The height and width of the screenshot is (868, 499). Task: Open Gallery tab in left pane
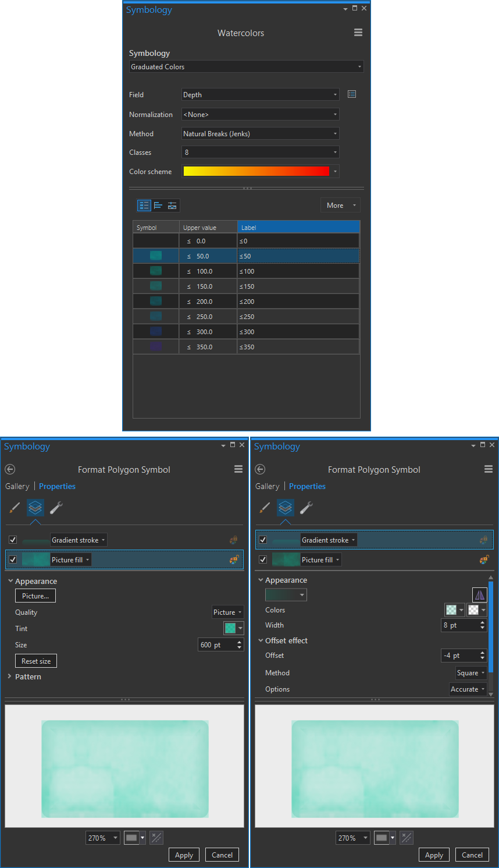17,486
